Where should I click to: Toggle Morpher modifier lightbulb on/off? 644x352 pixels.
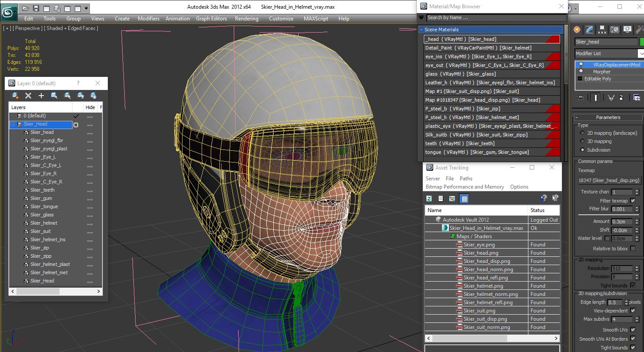581,72
